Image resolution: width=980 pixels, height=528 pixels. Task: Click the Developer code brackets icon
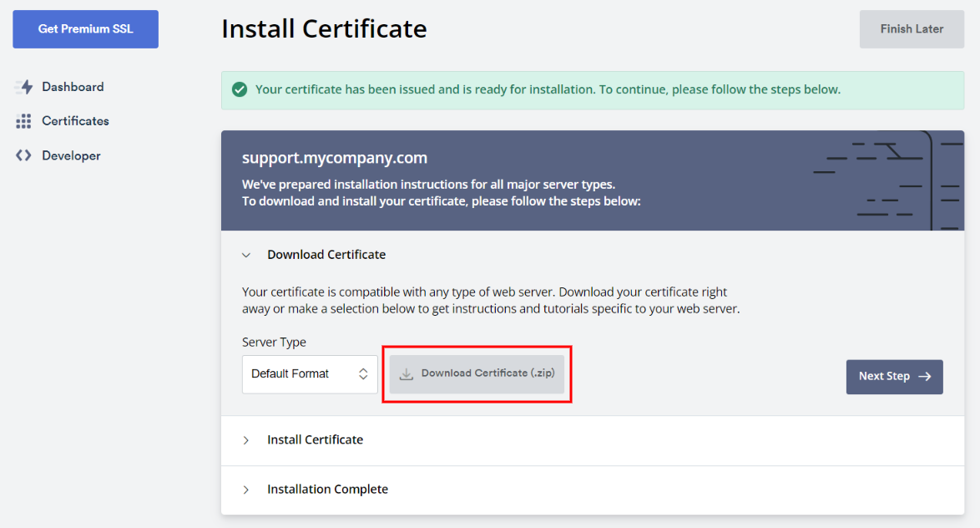pos(24,155)
